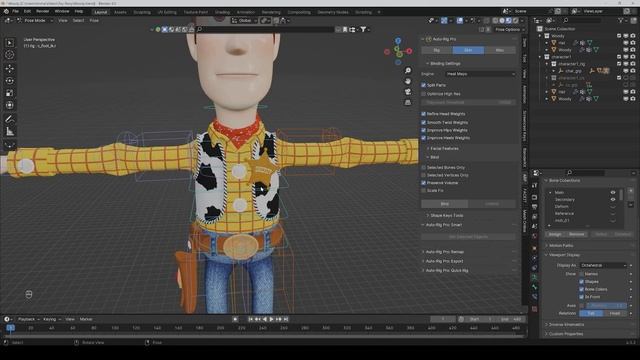This screenshot has height=360, width=640.
Task: Toggle Names checkbox in Viewport Display
Action: point(582,274)
